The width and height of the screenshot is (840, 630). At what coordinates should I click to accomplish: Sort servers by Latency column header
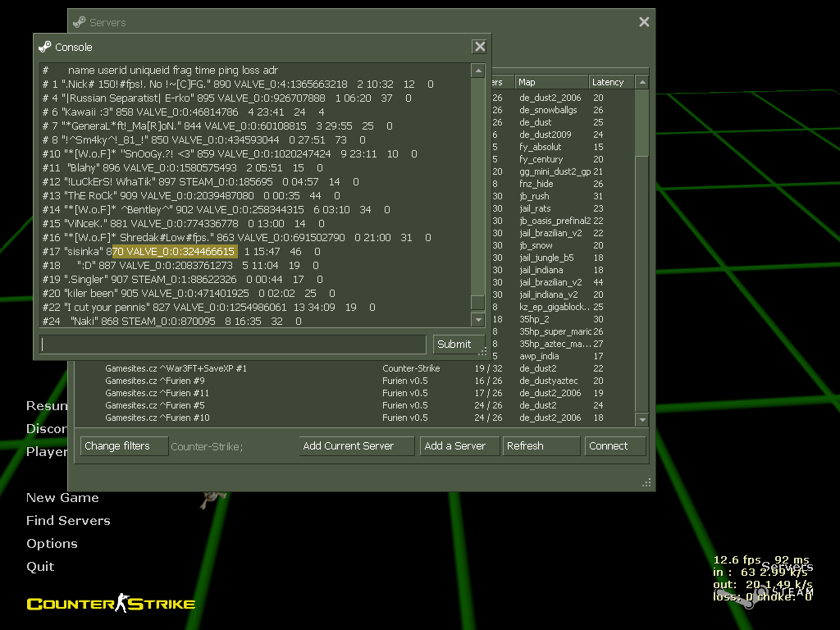pyautogui.click(x=610, y=82)
